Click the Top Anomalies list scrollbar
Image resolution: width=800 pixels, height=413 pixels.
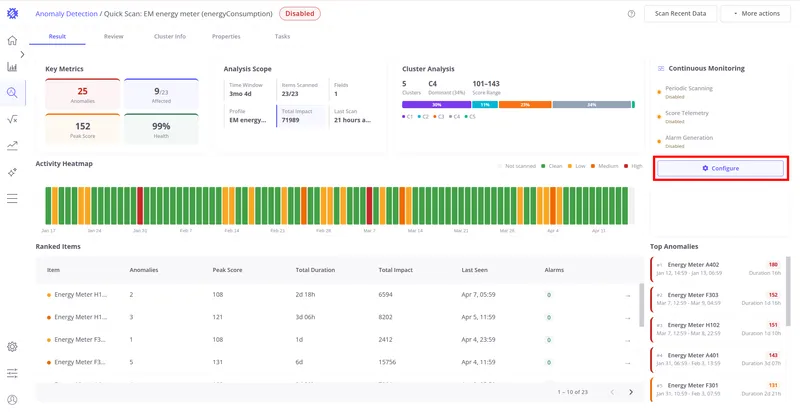[x=789, y=291]
